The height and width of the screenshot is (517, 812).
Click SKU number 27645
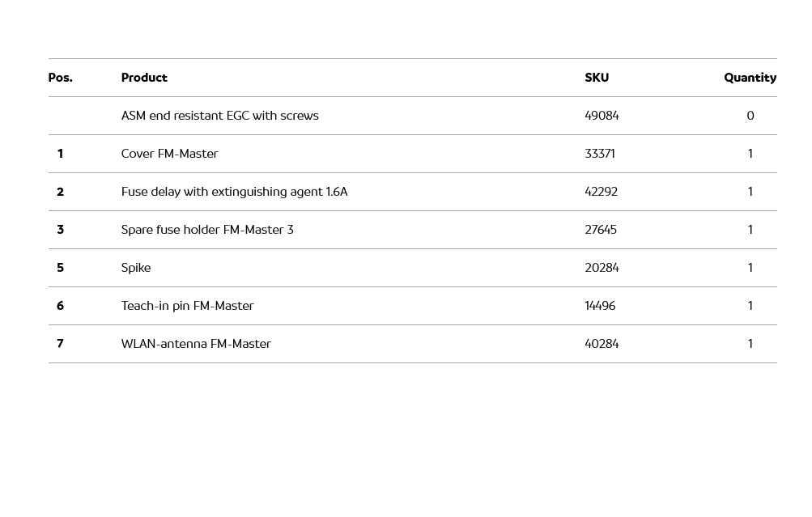pyautogui.click(x=601, y=230)
